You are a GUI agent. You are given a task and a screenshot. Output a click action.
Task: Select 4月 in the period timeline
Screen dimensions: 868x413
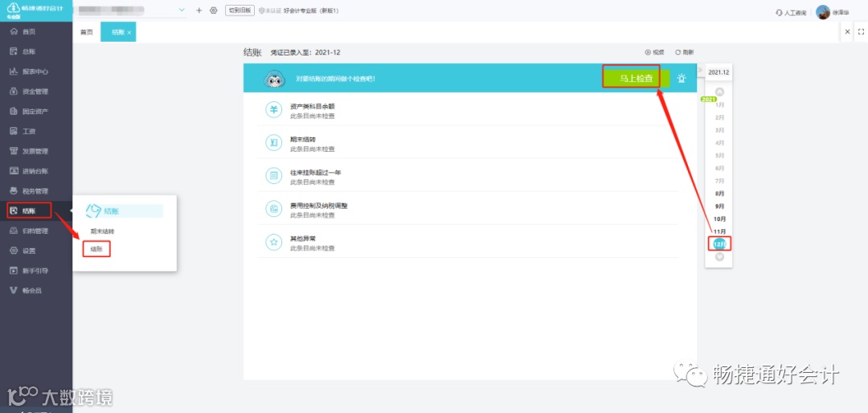pos(719,143)
